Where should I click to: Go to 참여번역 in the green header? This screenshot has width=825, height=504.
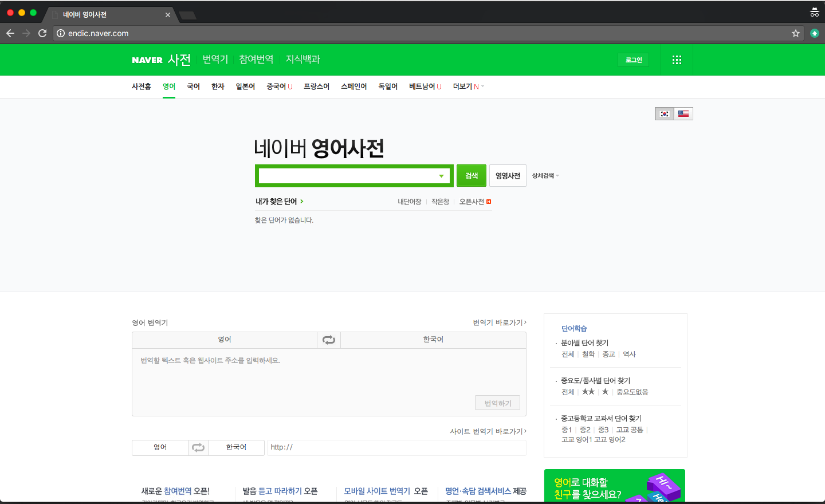point(256,60)
